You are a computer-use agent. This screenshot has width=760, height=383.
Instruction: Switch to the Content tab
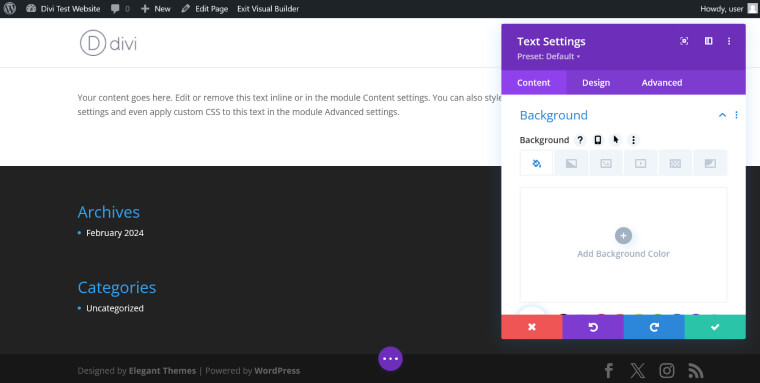click(534, 82)
